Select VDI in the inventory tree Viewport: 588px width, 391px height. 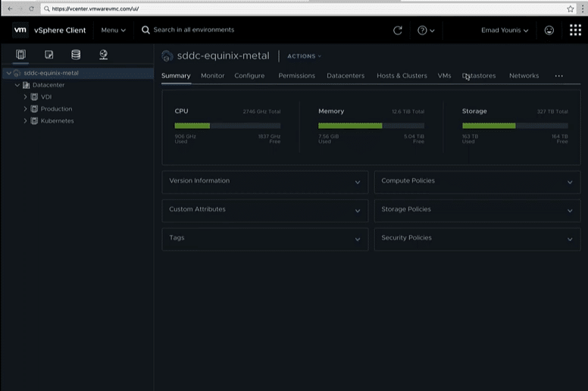(x=46, y=97)
